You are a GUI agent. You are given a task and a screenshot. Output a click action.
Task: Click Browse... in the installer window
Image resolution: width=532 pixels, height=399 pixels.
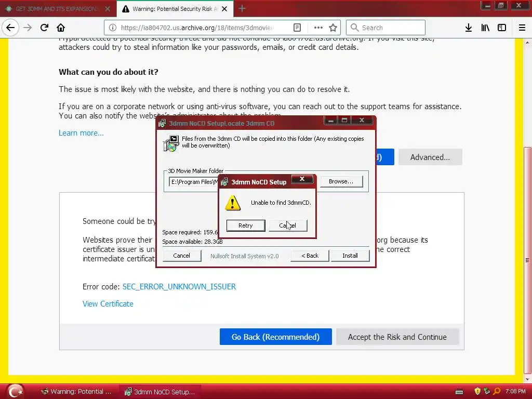click(341, 181)
